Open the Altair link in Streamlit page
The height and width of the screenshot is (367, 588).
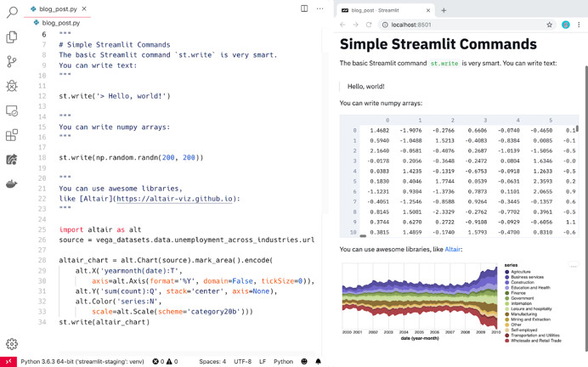coord(452,249)
